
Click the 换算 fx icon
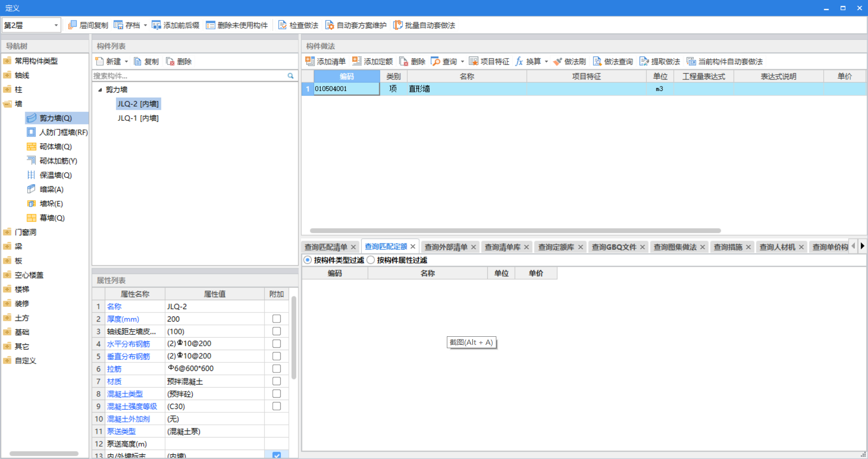click(519, 61)
